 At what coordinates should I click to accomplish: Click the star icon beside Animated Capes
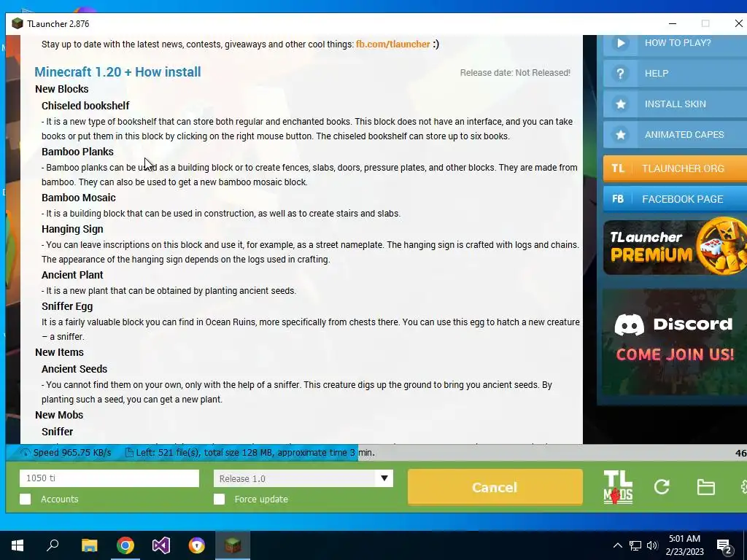point(620,135)
